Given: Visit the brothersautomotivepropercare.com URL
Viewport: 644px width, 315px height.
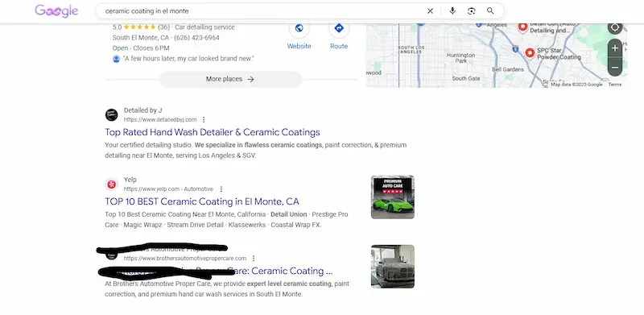Looking at the screenshot, I should coord(185,259).
